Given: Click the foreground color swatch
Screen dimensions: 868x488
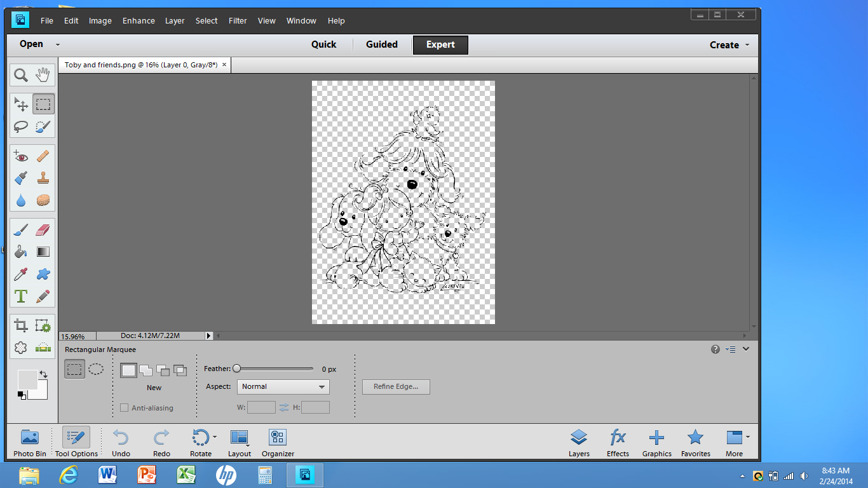Looking at the screenshot, I should pos(27,379).
